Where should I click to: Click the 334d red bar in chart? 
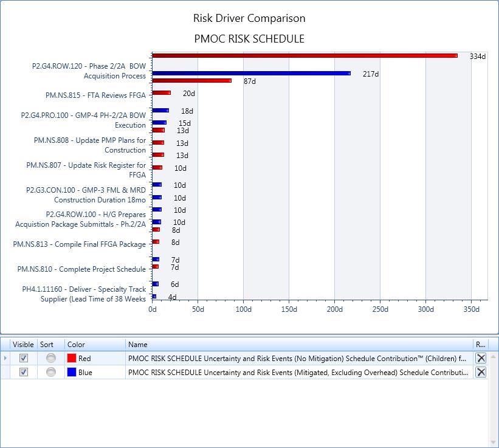(x=304, y=55)
